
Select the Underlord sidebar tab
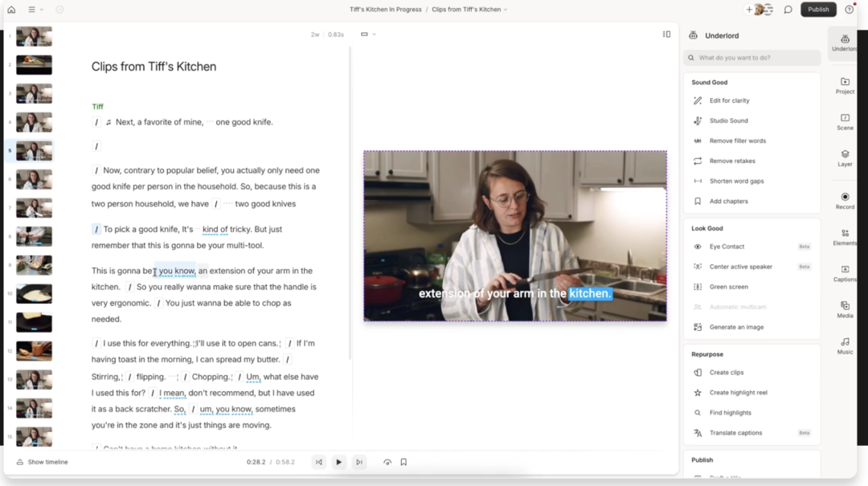pos(845,43)
